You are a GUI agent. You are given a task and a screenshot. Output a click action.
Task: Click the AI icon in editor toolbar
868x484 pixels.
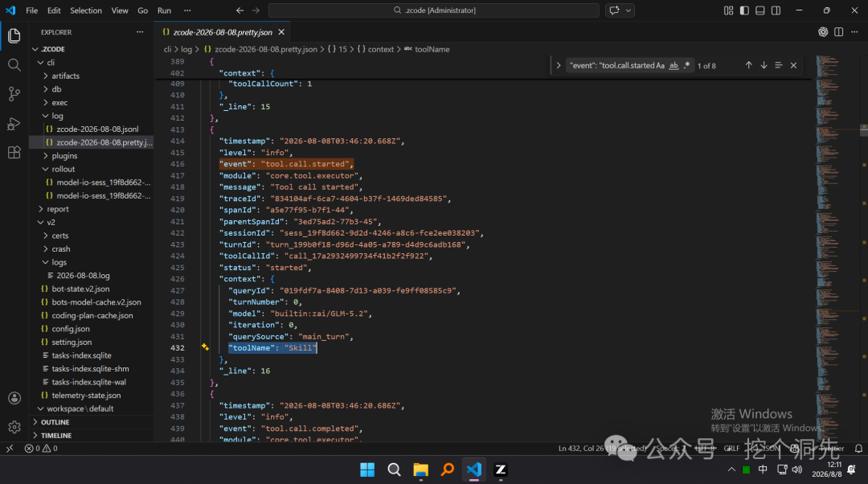823,32
